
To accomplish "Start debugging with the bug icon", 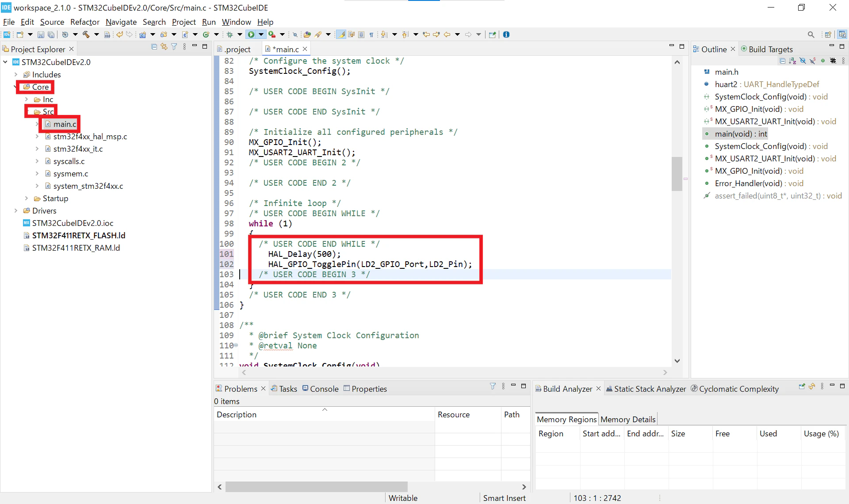I will pos(230,34).
